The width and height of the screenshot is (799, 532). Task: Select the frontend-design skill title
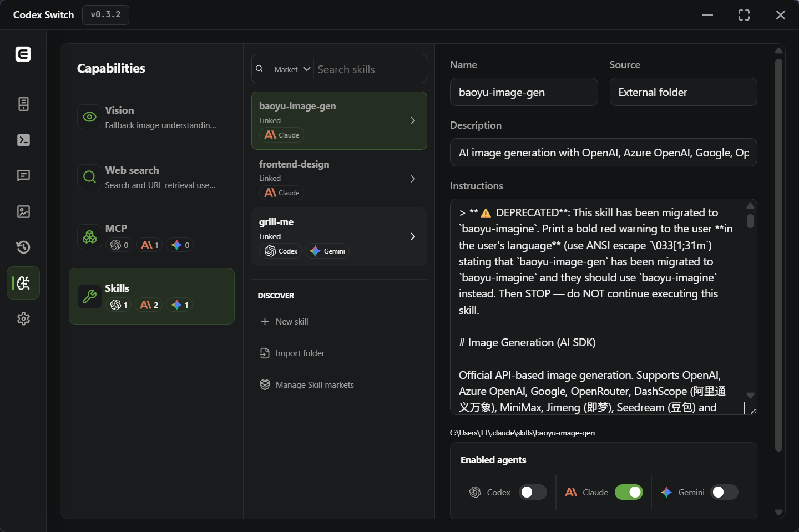(x=294, y=164)
